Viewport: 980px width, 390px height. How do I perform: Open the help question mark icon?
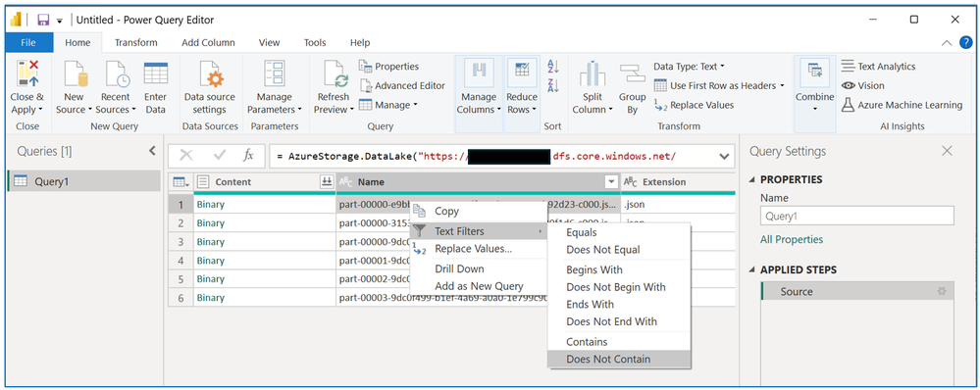coord(965,42)
